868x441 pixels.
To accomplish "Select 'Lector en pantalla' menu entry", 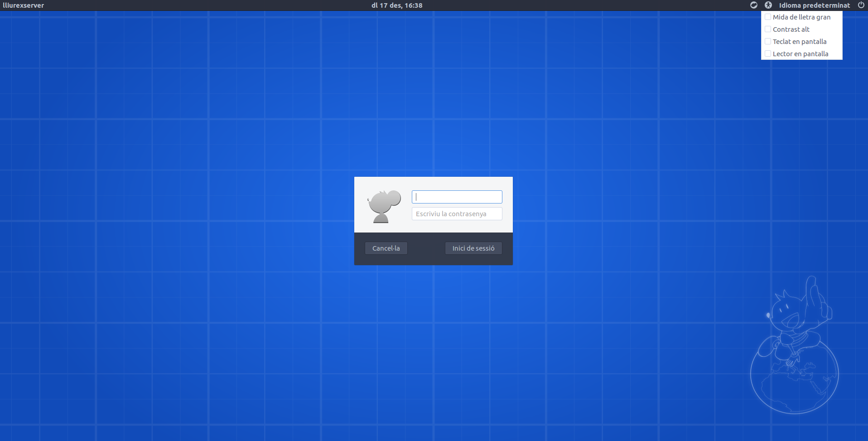I will click(x=800, y=54).
